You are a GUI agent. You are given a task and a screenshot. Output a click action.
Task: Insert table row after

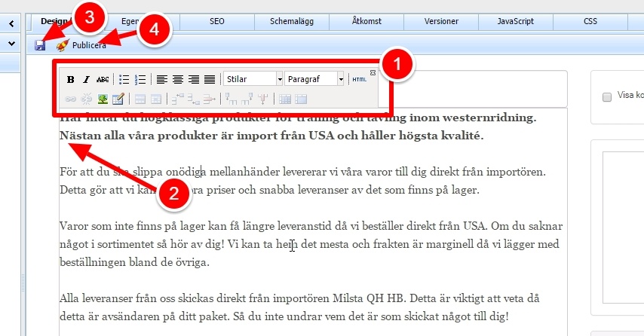tap(194, 99)
